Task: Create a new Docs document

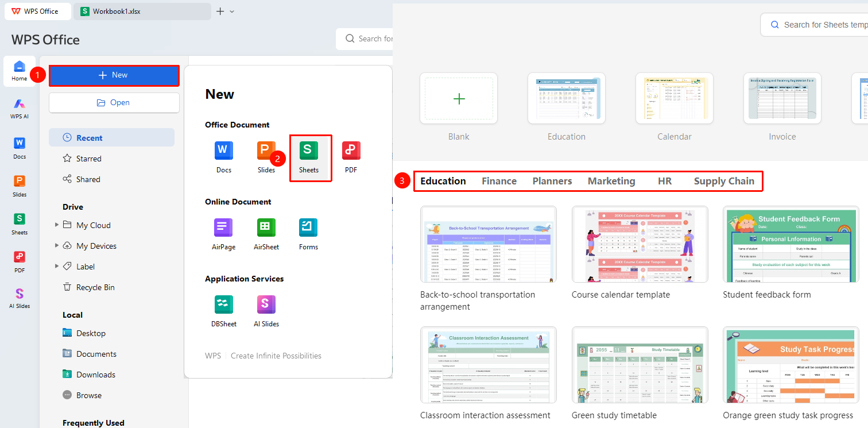Action: click(x=224, y=157)
